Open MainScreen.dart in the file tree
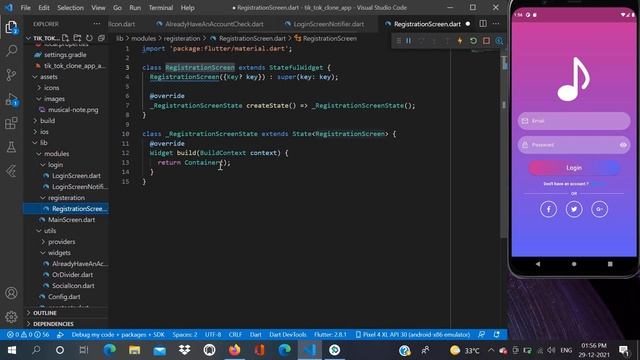This screenshot has width=640, height=360. [x=71, y=220]
